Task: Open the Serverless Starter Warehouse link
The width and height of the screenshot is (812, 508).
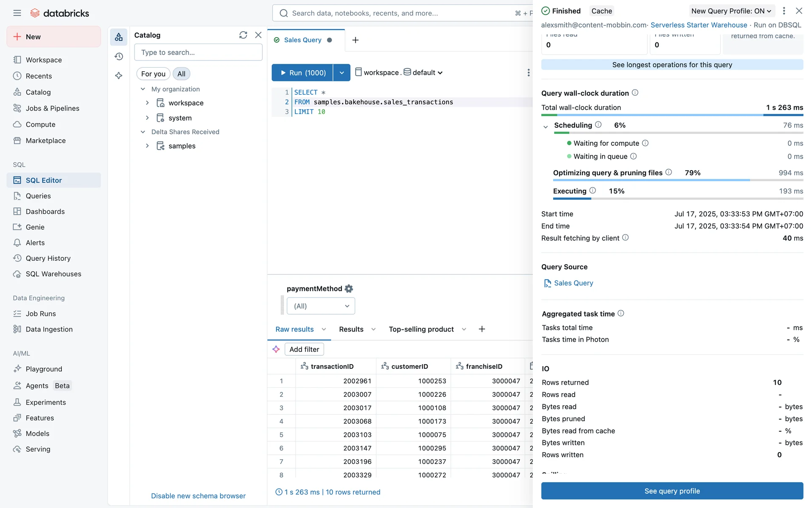Action: (x=698, y=25)
